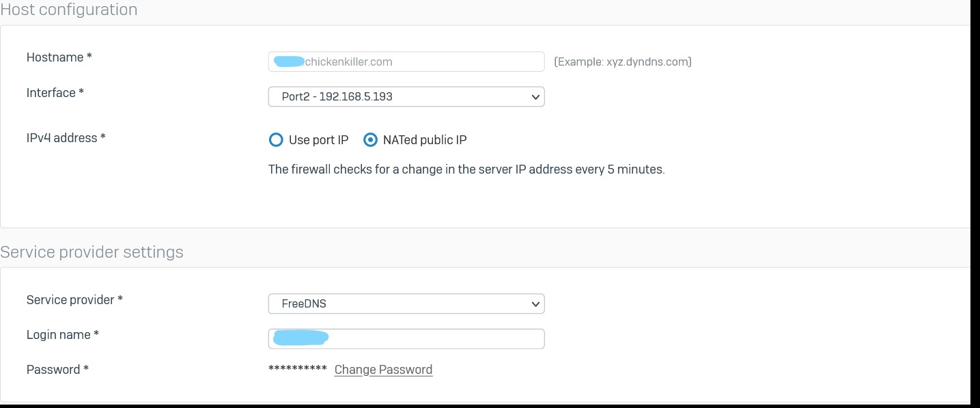
Task: Open the Port2 - 192.168.5.193 interface dropdown
Action: click(406, 96)
